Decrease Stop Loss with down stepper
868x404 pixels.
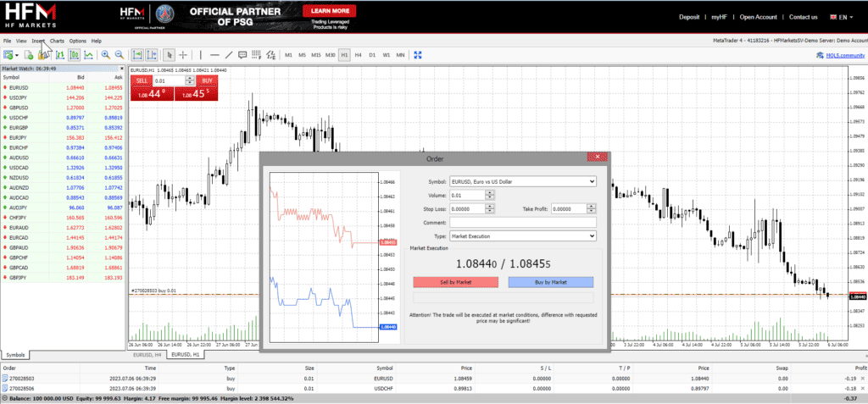tap(489, 211)
